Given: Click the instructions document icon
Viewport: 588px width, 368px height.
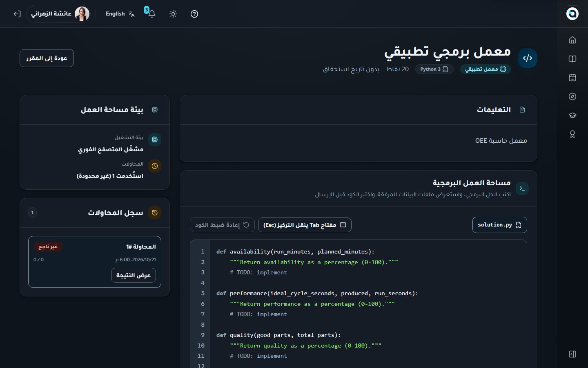Looking at the screenshot, I should click(522, 110).
